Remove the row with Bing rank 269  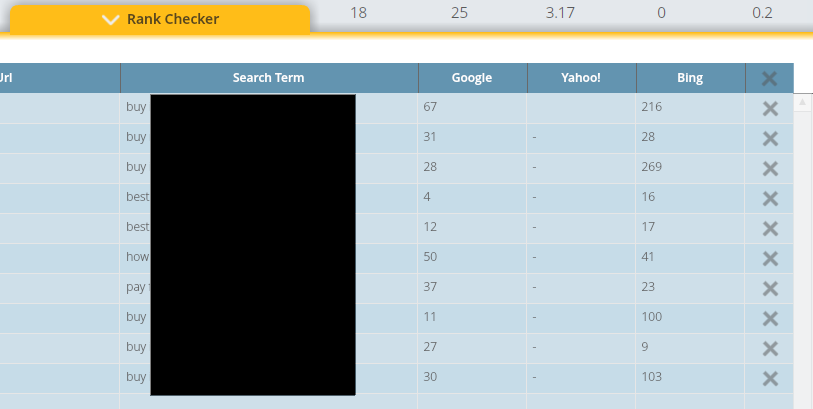[x=770, y=168]
